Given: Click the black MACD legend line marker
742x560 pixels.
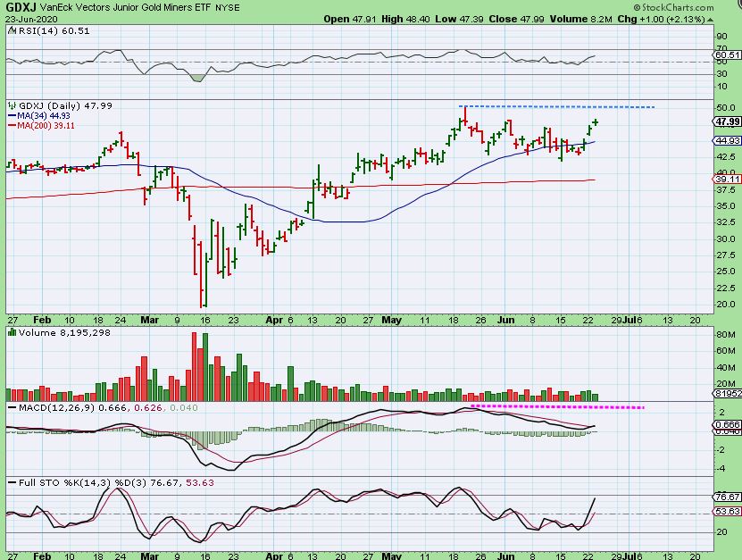Looking at the screenshot, I should click(13, 407).
